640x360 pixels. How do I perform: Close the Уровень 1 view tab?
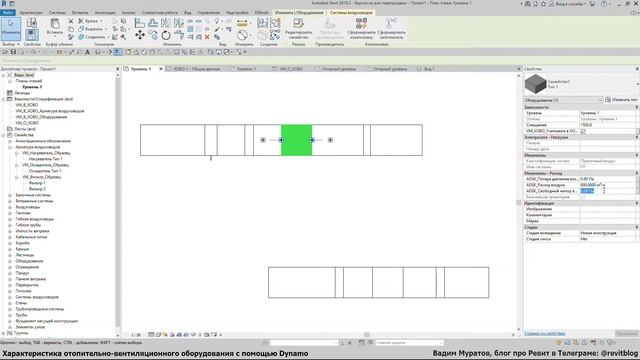coord(160,69)
